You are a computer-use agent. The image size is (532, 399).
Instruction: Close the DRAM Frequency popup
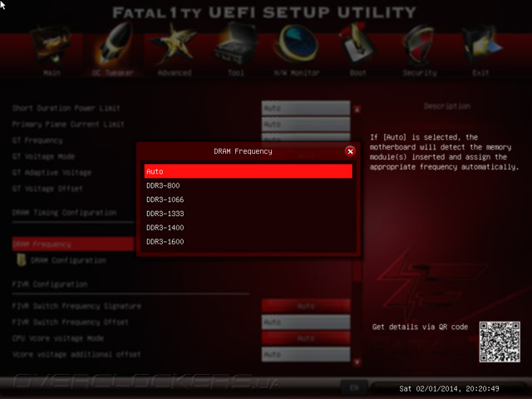[350, 151]
